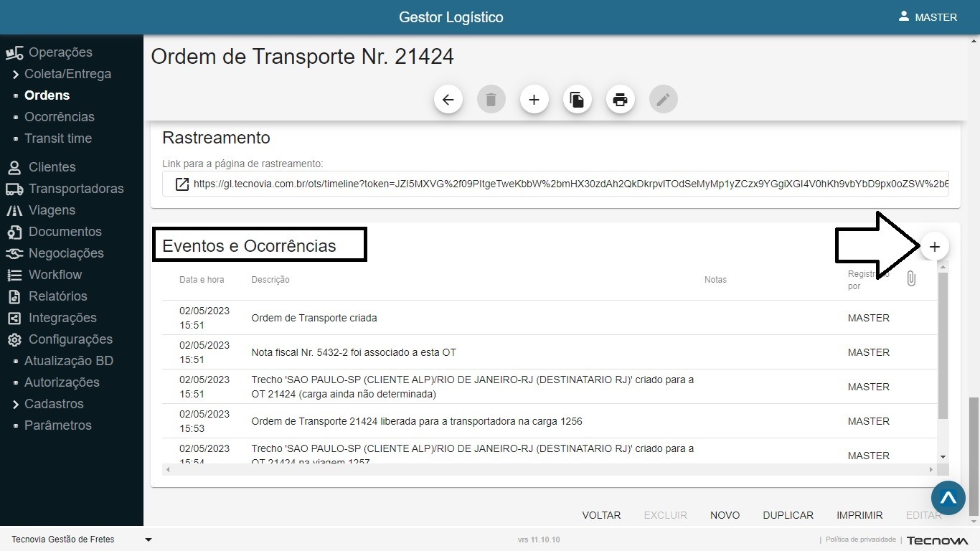
Task: Click the paperclip attachment column icon
Action: [911, 279]
